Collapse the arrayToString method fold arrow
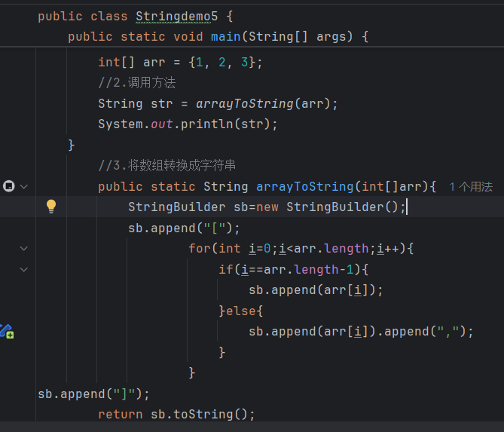Viewport: 504px width, 432px height. (24, 186)
